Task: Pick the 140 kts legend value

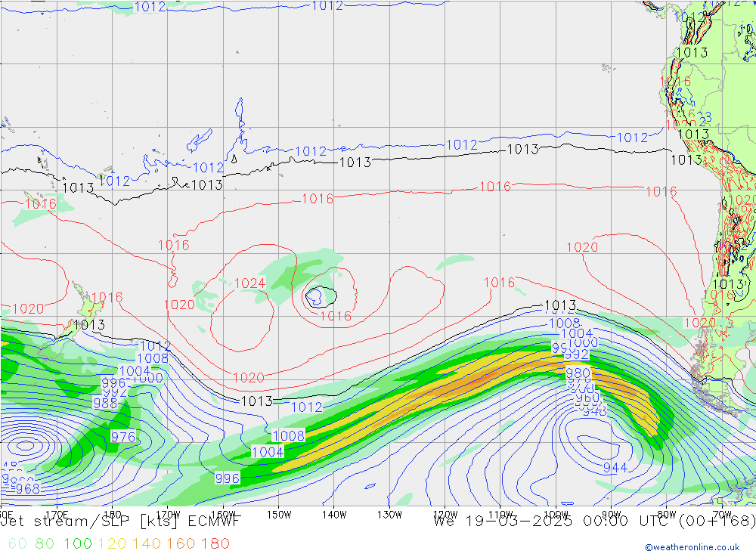Action: (x=147, y=543)
